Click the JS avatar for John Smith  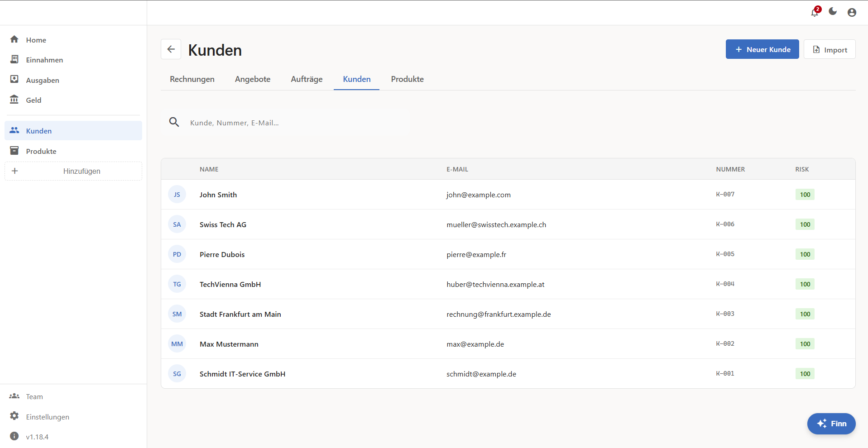[177, 195]
